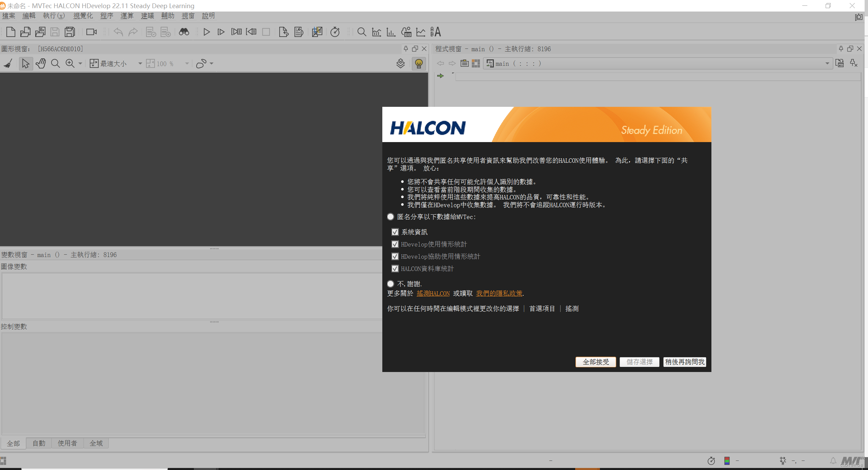Navigate back in the program window
The width and height of the screenshot is (868, 470).
(x=440, y=63)
